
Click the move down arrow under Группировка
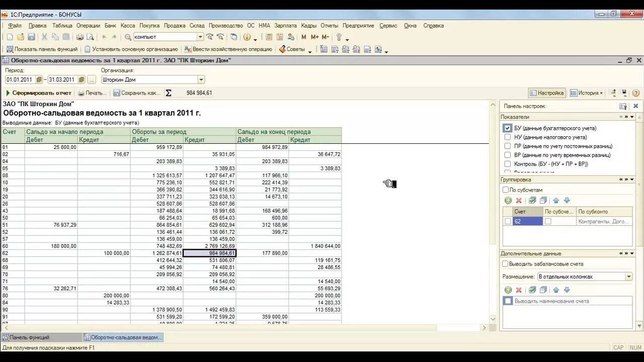pos(567,200)
